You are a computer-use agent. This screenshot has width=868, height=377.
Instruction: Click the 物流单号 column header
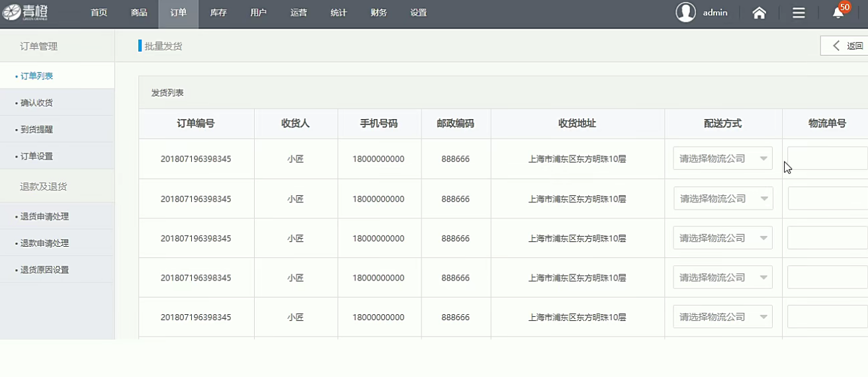(827, 124)
